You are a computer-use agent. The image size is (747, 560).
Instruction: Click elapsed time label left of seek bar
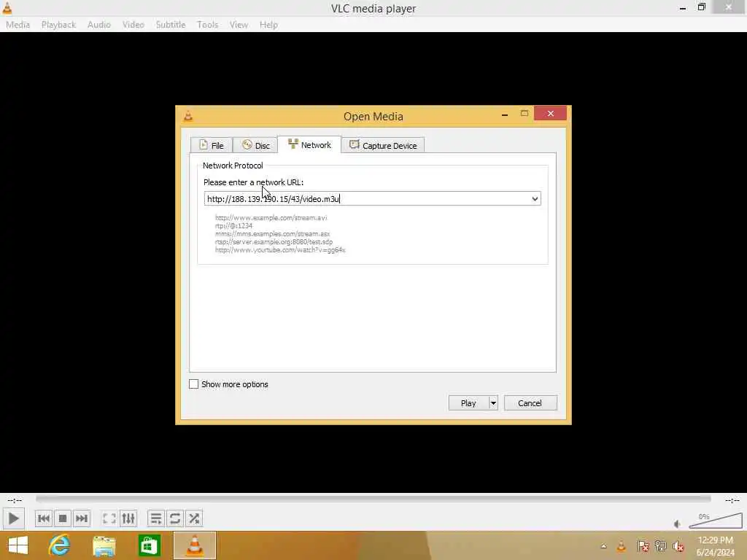point(15,500)
